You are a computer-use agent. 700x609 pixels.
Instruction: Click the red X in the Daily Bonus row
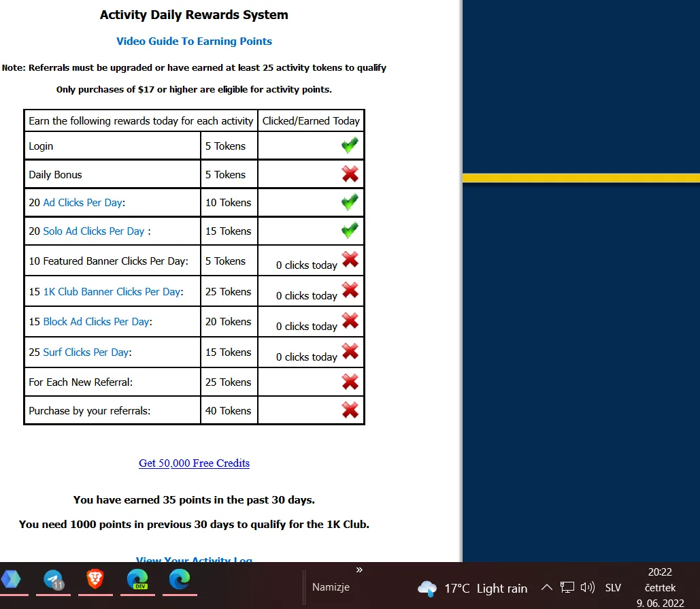350,174
